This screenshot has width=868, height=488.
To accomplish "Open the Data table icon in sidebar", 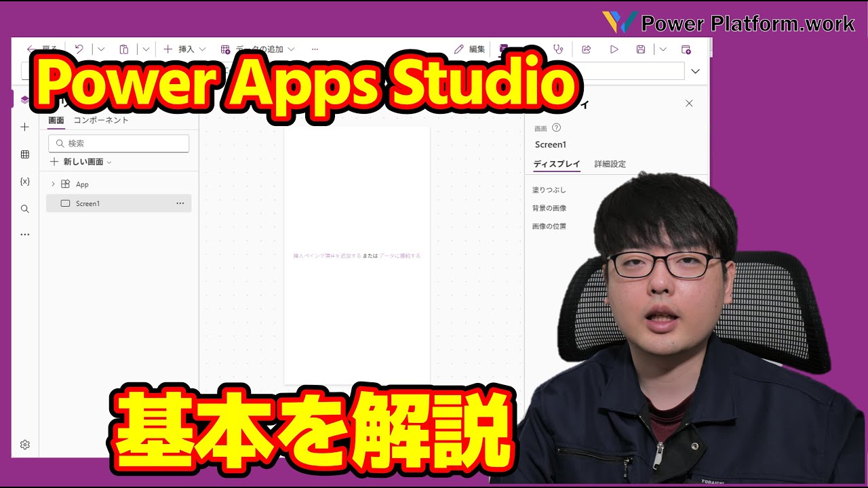I will [x=25, y=155].
